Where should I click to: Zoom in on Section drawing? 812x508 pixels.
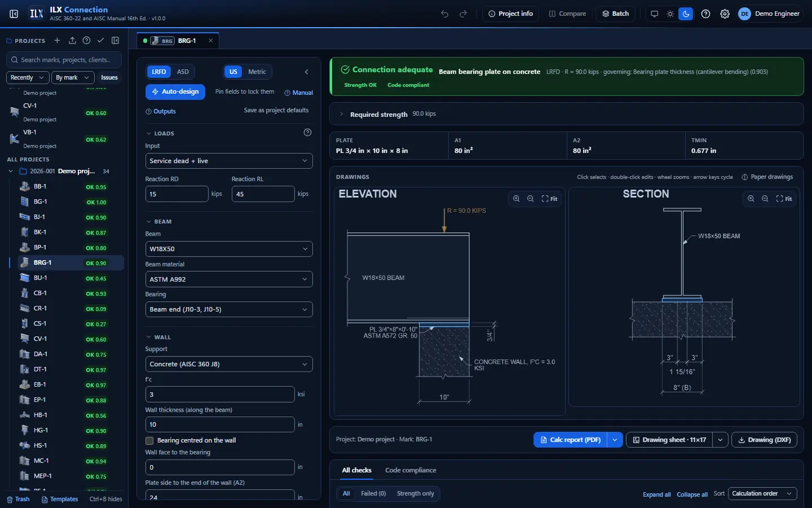coord(751,199)
